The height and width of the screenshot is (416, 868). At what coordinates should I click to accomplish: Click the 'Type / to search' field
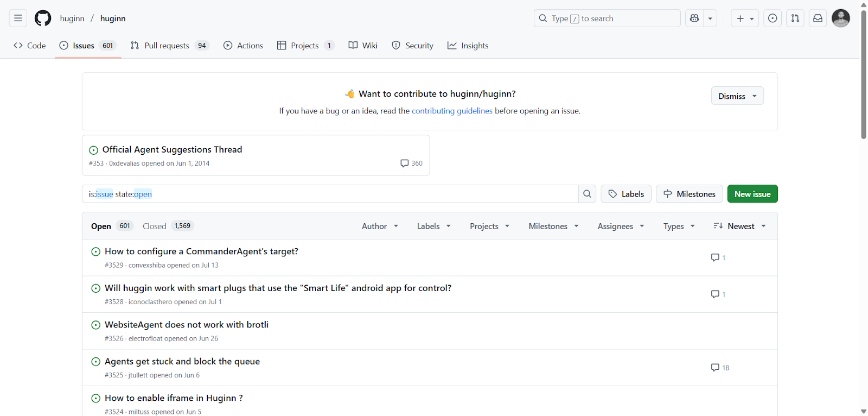coord(607,18)
